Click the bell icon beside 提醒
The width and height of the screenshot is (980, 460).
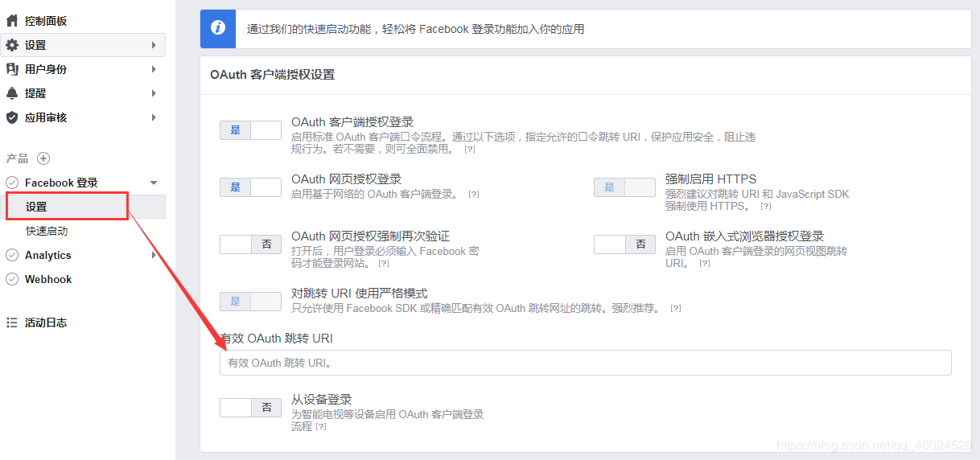click(12, 93)
